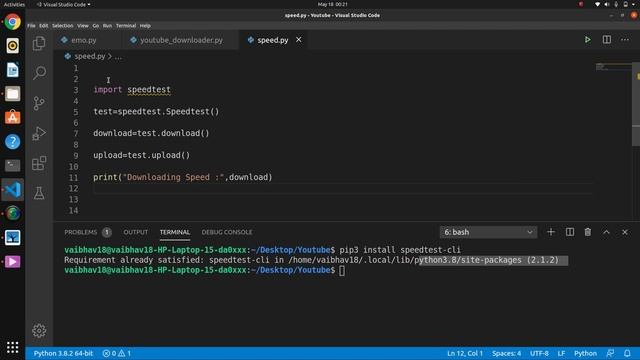
Task: Click the editor minimap
Action: point(613,67)
